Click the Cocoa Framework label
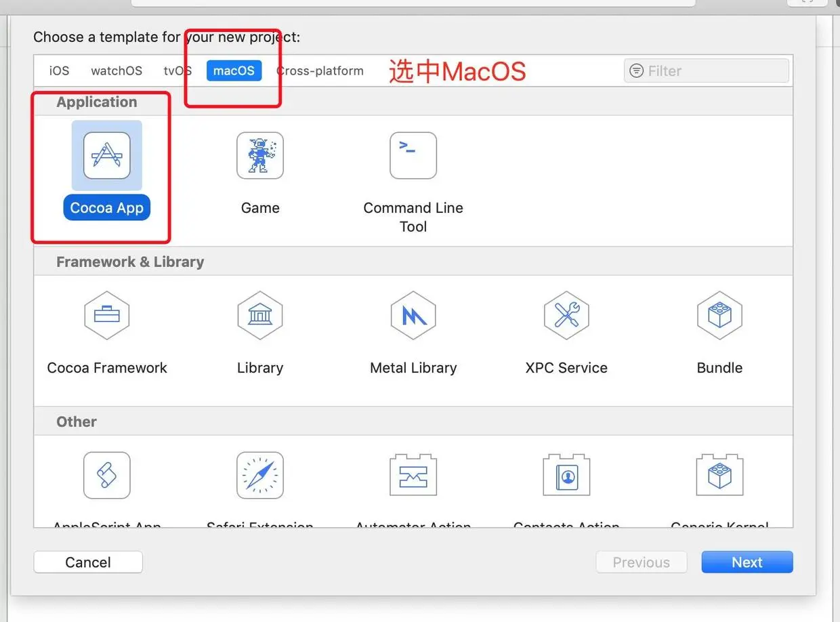 [107, 368]
